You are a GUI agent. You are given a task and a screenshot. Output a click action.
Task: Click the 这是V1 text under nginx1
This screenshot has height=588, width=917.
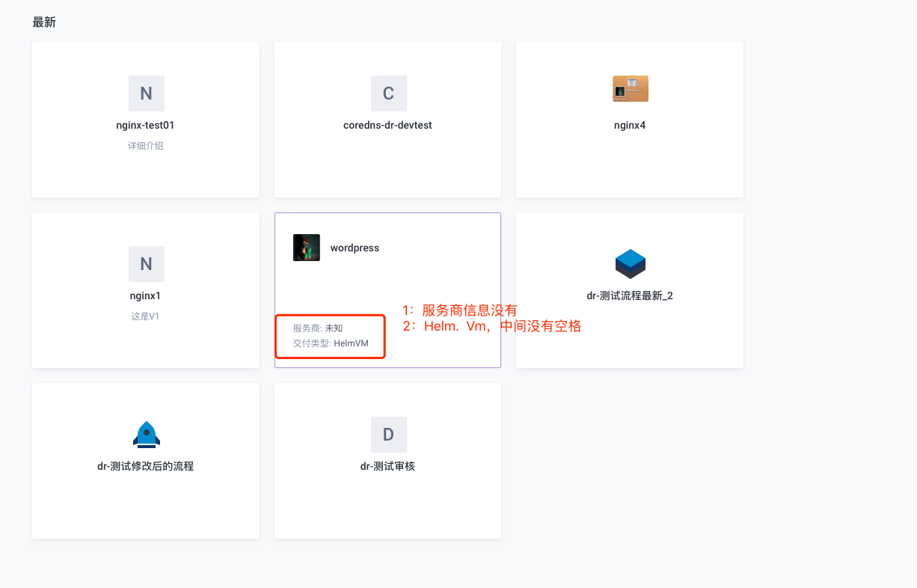point(146,316)
